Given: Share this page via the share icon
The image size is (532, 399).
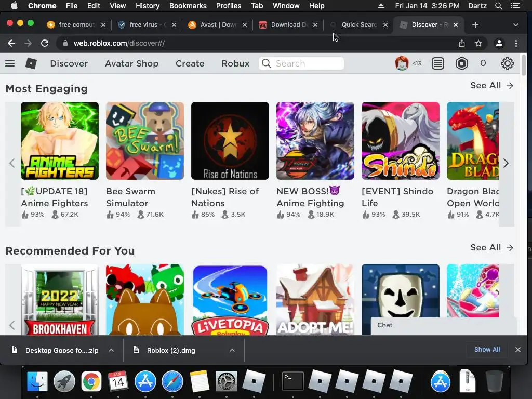Looking at the screenshot, I should pos(462,43).
